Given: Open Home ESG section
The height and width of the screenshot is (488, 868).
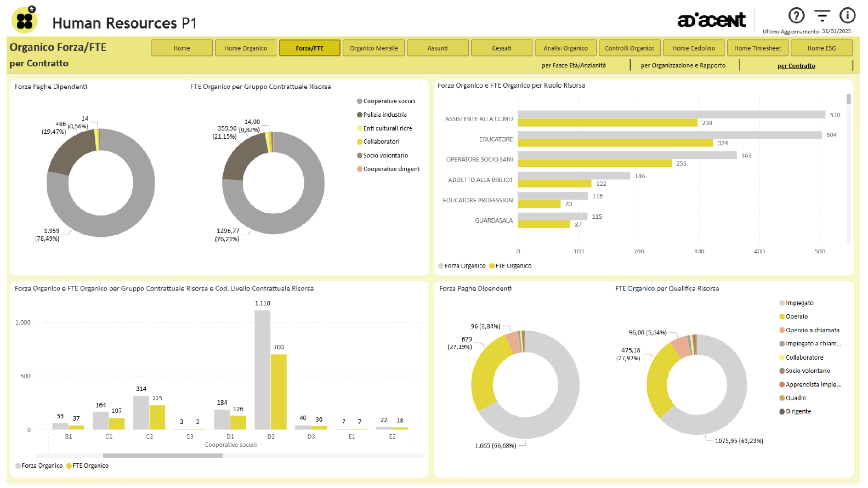Looking at the screenshot, I should click(821, 48).
